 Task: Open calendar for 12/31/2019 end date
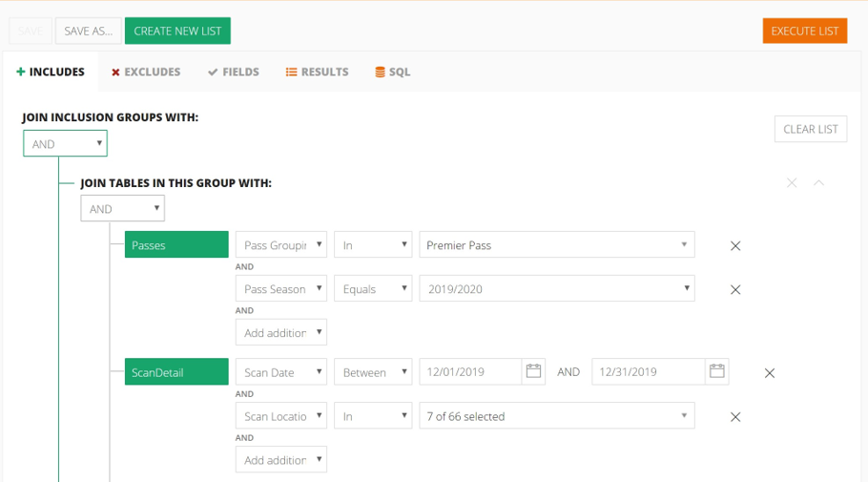pos(717,371)
